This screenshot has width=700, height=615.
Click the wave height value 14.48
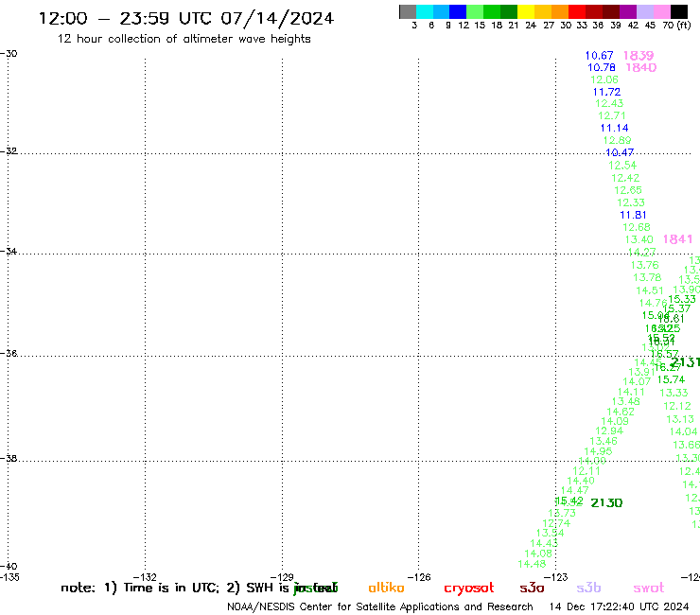533,564
